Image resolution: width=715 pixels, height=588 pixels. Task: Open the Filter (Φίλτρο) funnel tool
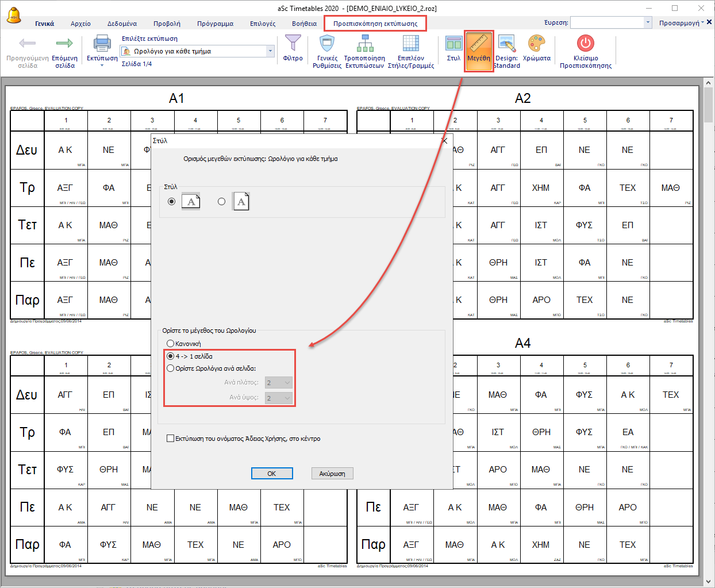pyautogui.click(x=293, y=44)
